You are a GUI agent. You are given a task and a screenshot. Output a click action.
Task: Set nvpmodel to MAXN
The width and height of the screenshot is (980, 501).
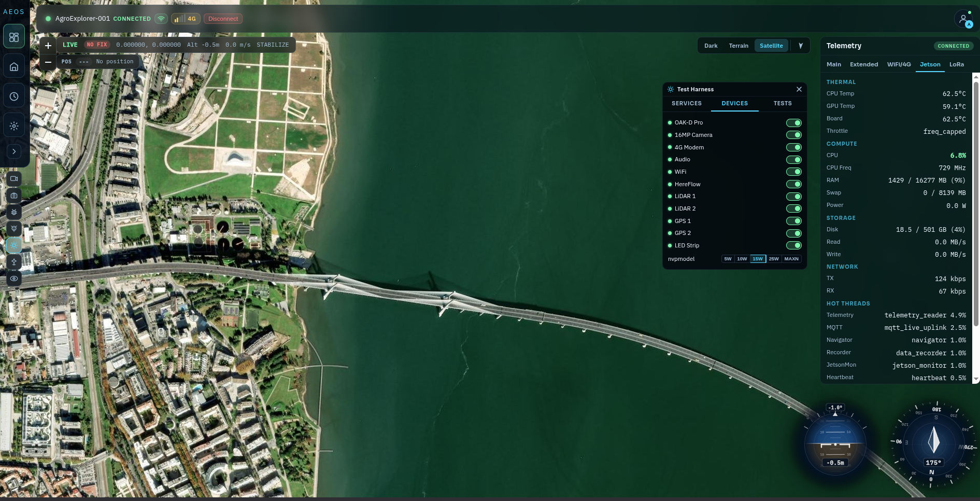point(791,259)
